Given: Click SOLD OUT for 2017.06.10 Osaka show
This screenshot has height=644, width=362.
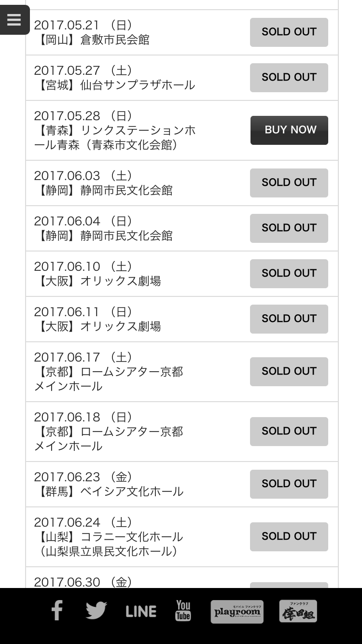Looking at the screenshot, I should [289, 274].
